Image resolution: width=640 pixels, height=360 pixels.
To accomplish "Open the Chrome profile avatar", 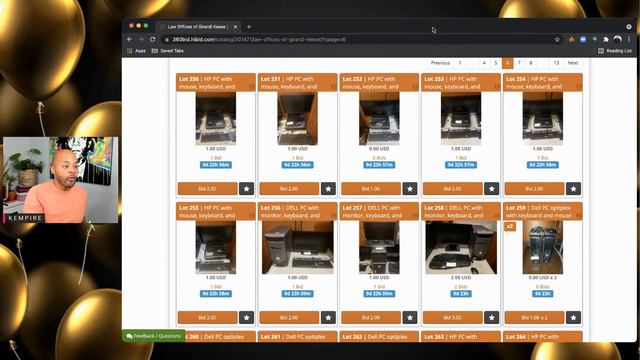I will pos(617,40).
